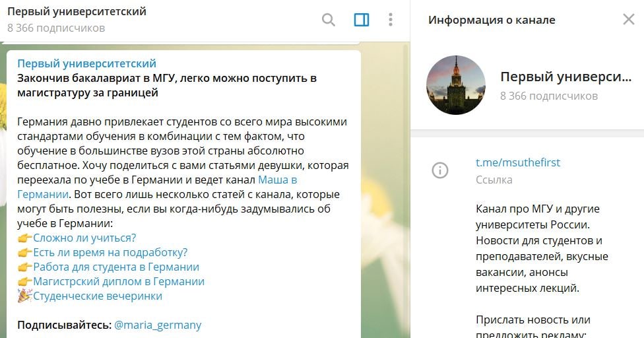
Task: Click the channel title in the chat header
Action: pos(77,11)
